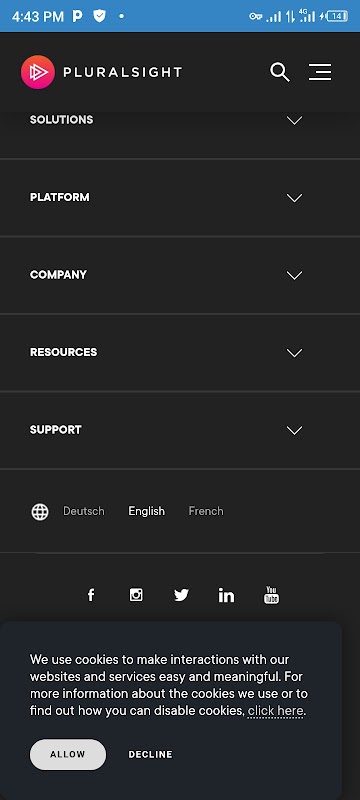Expand the Platform section chevron
This screenshot has height=800, width=360.
click(x=294, y=198)
